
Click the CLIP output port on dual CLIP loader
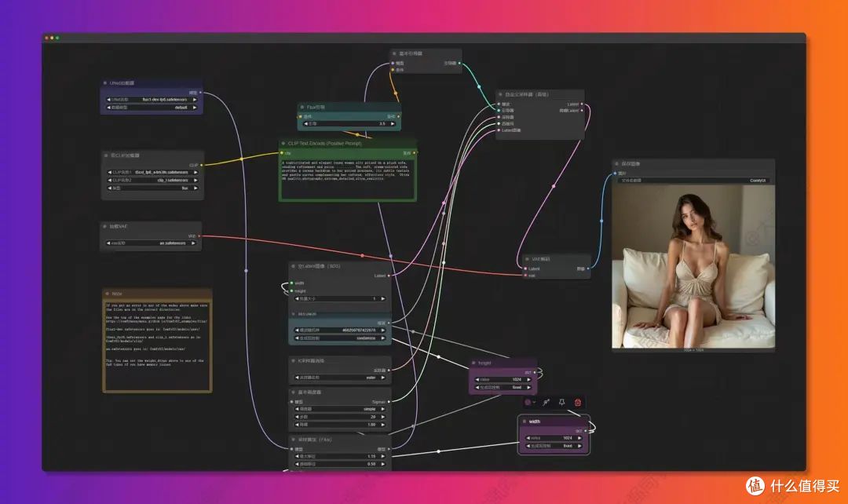coord(202,165)
